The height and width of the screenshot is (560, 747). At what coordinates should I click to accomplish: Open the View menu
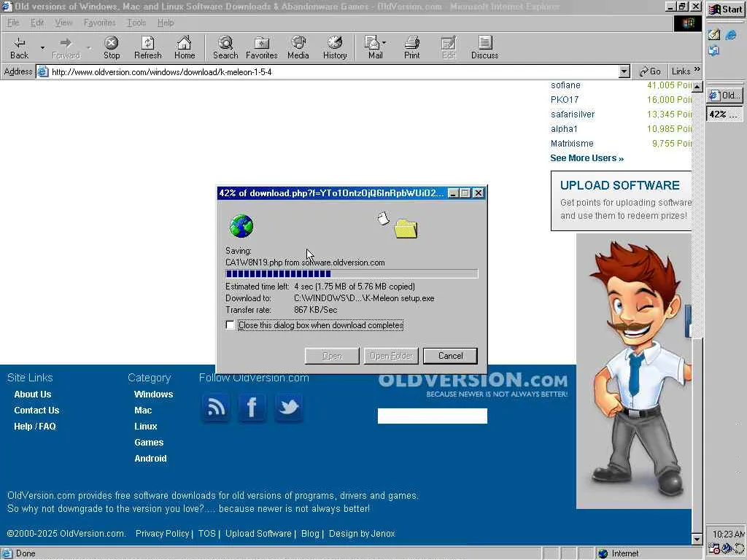(64, 23)
